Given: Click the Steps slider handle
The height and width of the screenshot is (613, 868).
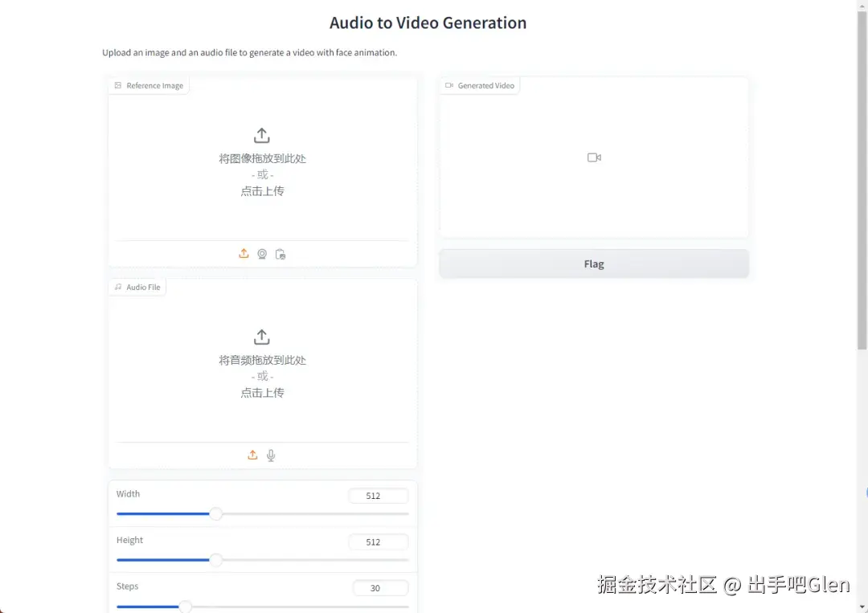Looking at the screenshot, I should tap(185, 607).
